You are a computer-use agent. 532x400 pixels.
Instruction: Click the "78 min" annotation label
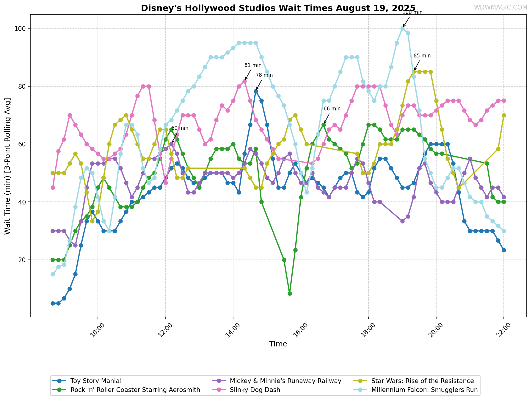point(264,75)
